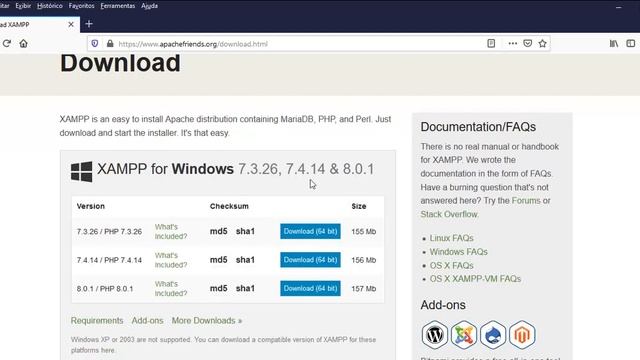Click the 156 Mb size cell
The width and height of the screenshot is (640, 360).
(x=363, y=260)
